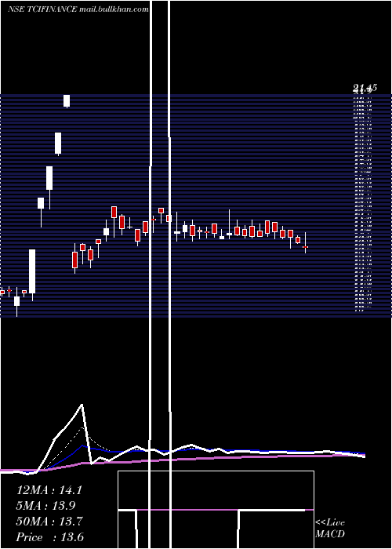
Task: Click the <<Live MACD label
Action: point(330,528)
